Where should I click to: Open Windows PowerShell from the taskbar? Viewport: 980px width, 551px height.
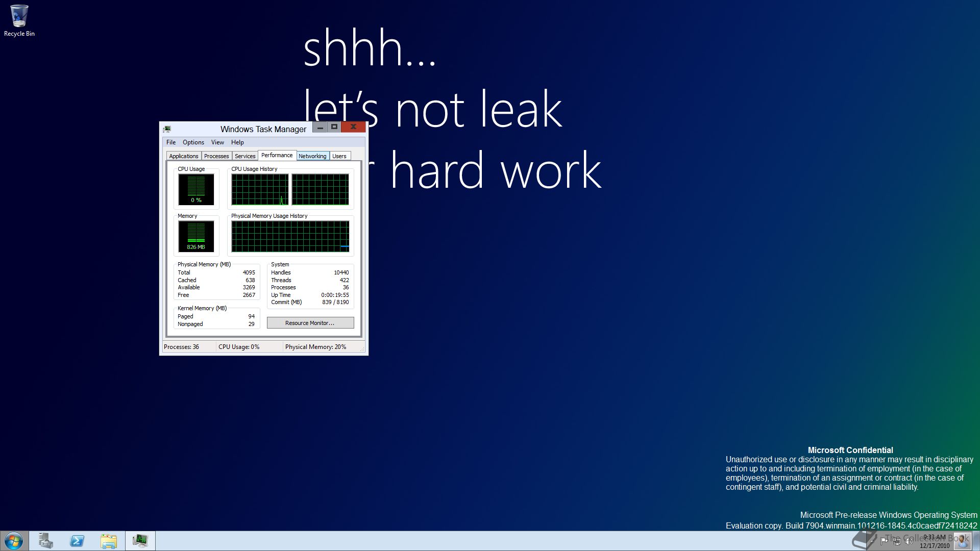pyautogui.click(x=77, y=541)
